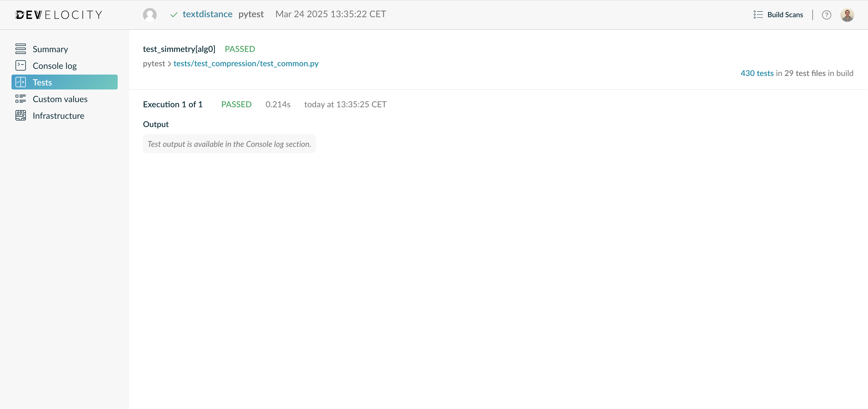Click the Custom values sidebar icon
868x409 pixels.
click(21, 99)
